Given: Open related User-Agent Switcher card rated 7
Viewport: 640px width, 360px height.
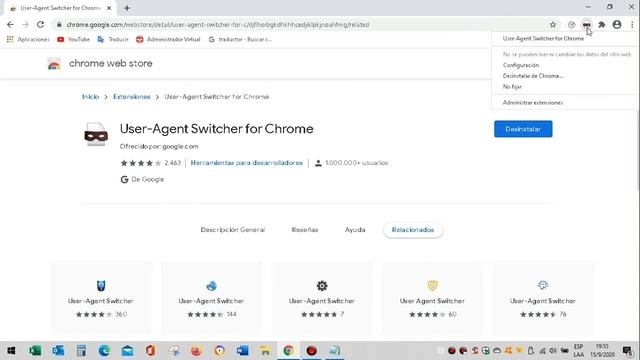Looking at the screenshot, I should [322, 298].
